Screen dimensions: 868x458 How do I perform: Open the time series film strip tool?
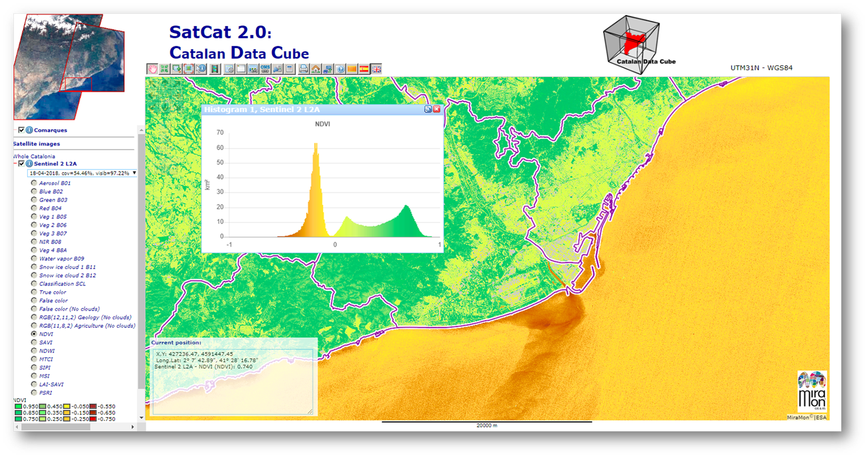215,69
